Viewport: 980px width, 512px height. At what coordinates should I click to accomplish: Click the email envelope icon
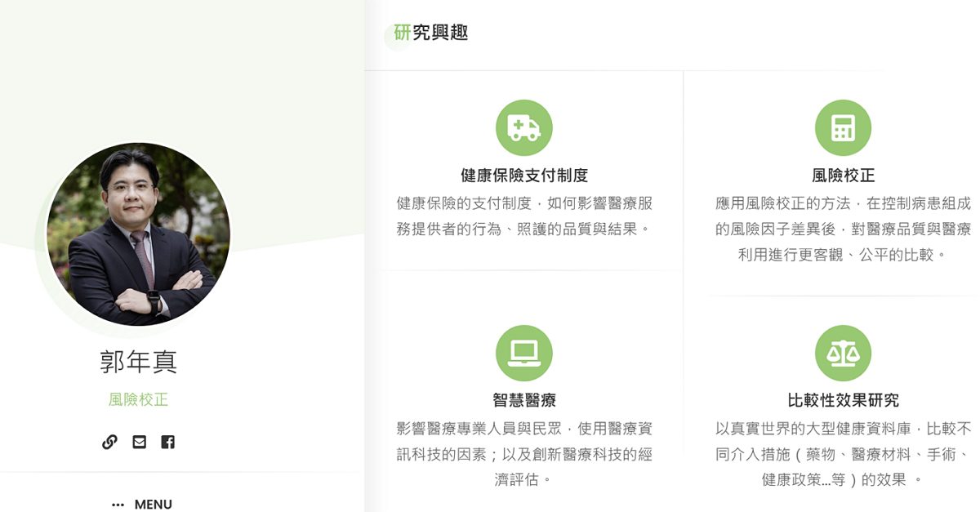(x=139, y=442)
